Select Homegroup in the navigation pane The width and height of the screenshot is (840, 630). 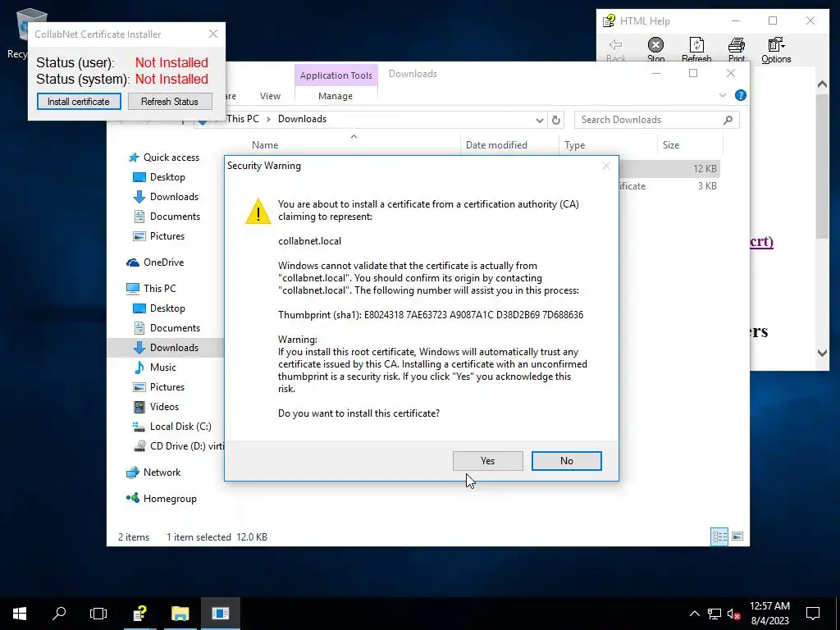tap(162, 499)
